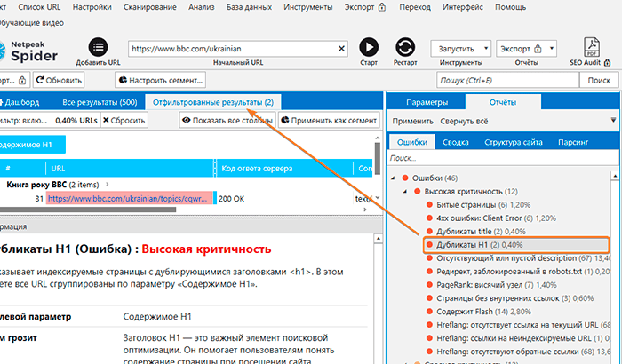The width and height of the screenshot is (622, 364).
Task: Click the results table horizontal scrollbar
Action: coord(88,210)
